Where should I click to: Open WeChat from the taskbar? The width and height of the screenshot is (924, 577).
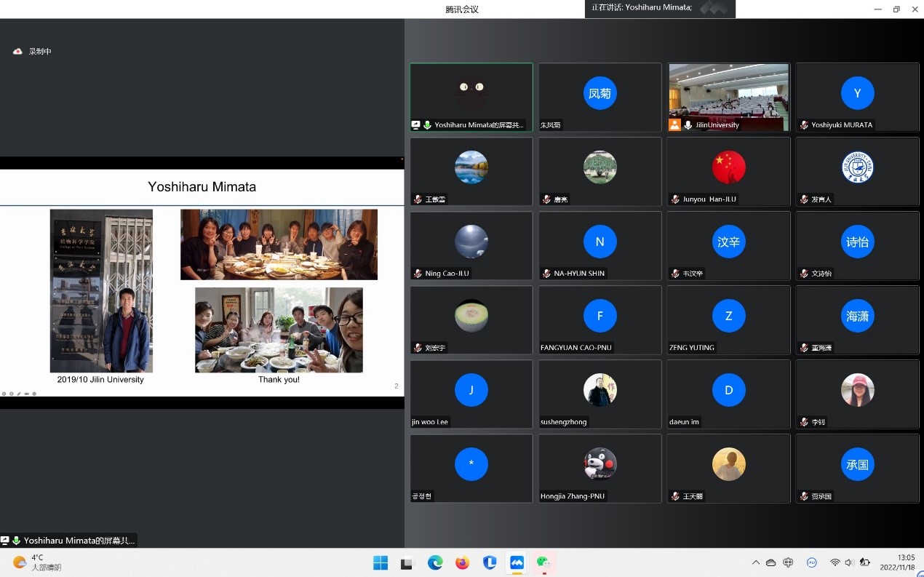coord(543,562)
